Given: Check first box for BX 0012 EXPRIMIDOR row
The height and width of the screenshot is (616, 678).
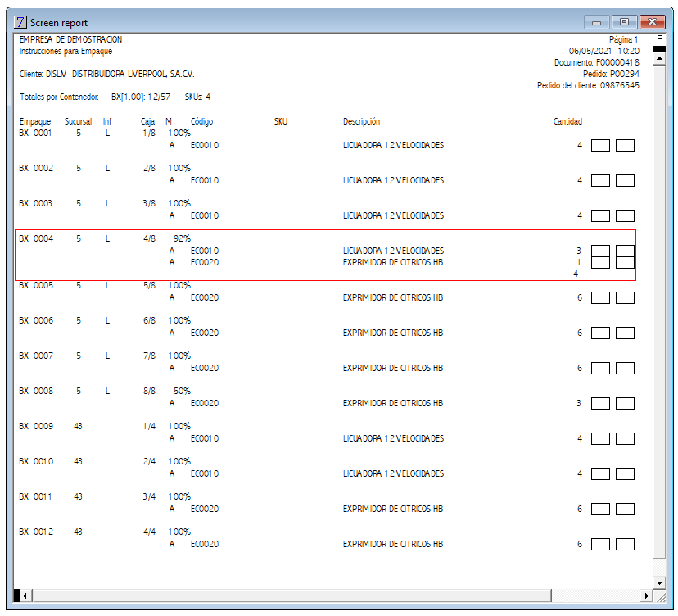Looking at the screenshot, I should 600,544.
